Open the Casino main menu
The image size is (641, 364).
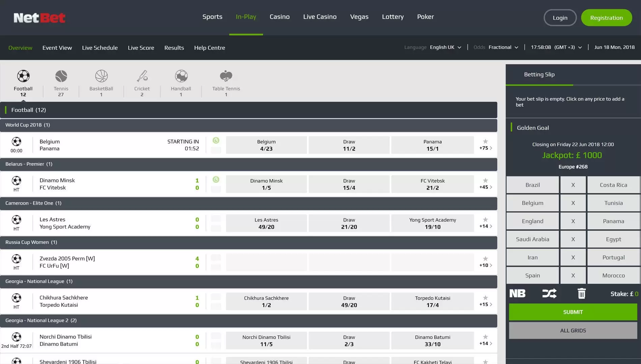tap(279, 17)
